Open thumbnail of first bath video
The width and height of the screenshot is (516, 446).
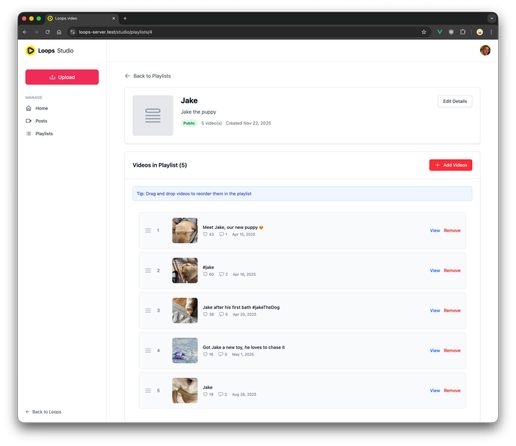tap(185, 311)
